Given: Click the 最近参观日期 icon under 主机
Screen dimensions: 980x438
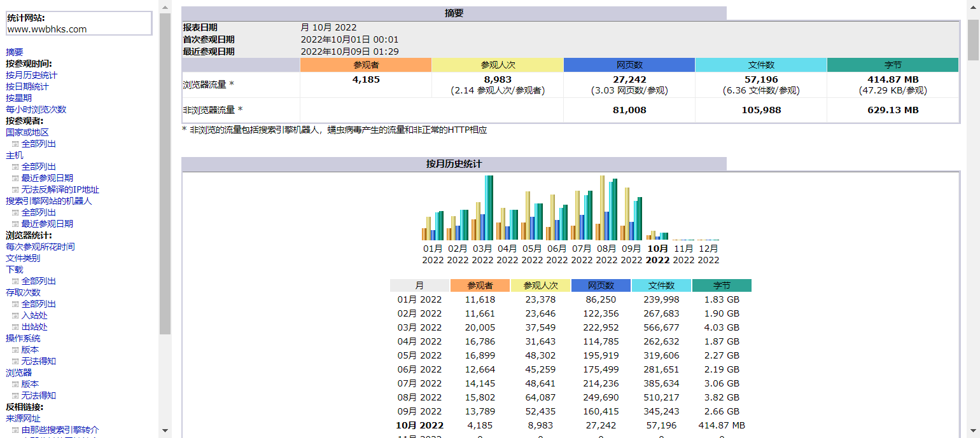Looking at the screenshot, I should click(15, 178).
